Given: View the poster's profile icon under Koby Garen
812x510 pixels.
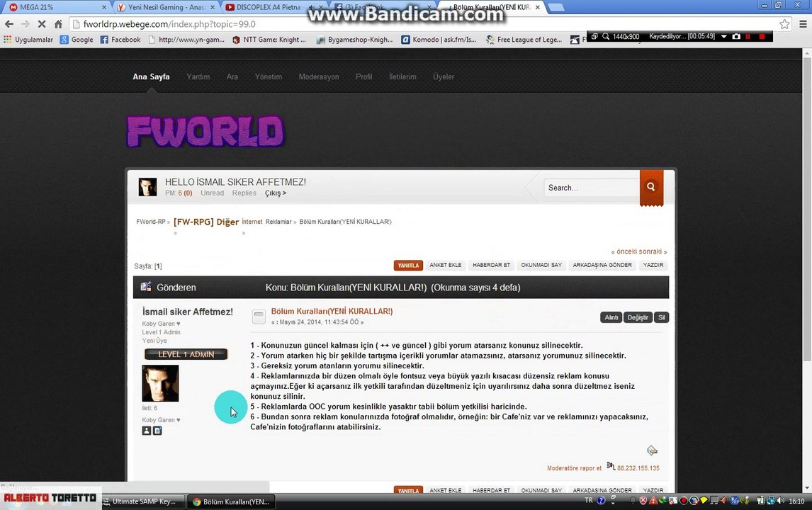Looking at the screenshot, I should (x=147, y=431).
